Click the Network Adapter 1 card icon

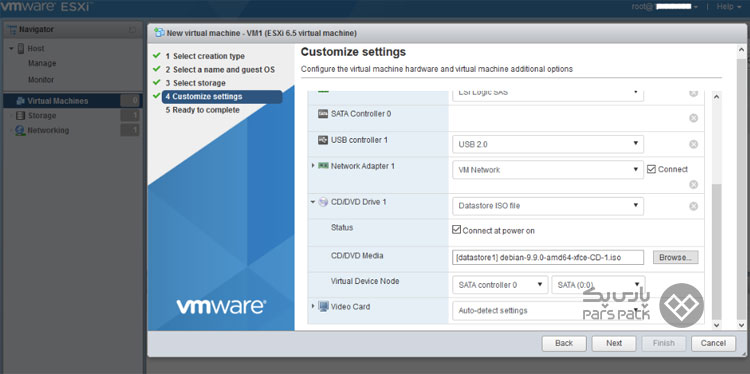click(x=323, y=166)
